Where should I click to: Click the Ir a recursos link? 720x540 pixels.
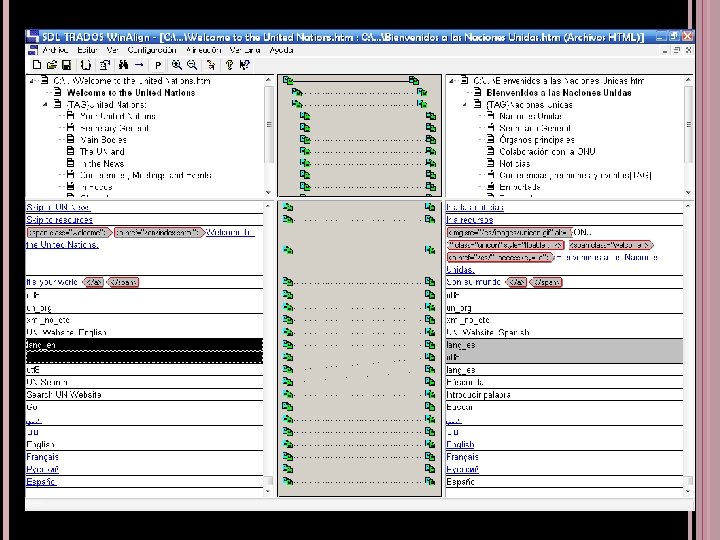click(470, 219)
